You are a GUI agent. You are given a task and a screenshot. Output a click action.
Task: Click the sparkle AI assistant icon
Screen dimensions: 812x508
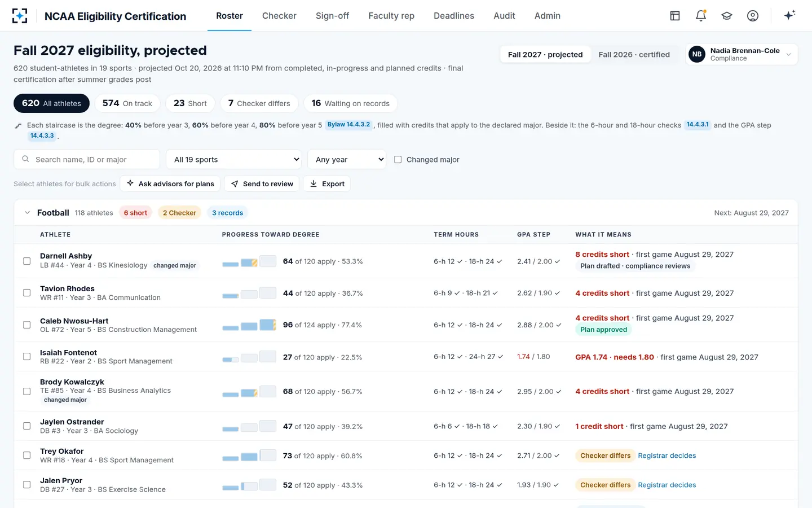tap(789, 15)
